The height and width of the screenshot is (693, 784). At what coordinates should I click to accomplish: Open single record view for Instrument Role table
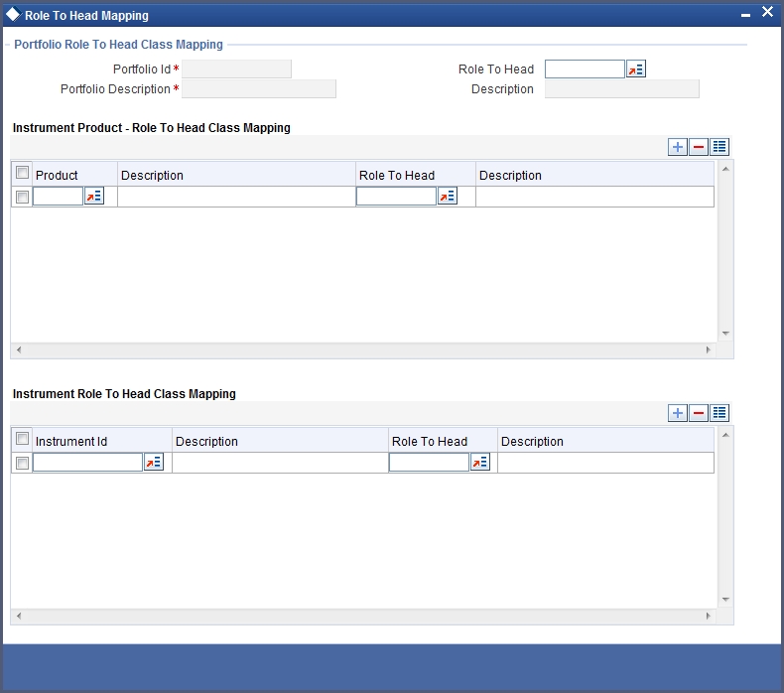[719, 413]
